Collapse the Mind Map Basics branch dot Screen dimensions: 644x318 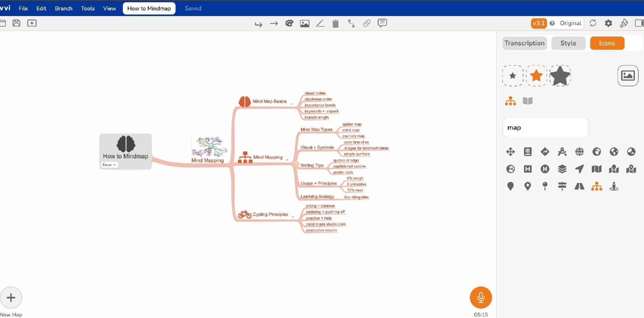click(291, 104)
